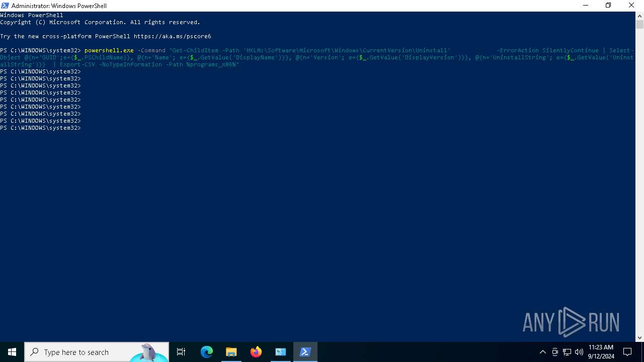Open the Windows Start menu
Viewport: 644px width, 362px height.
[12, 352]
